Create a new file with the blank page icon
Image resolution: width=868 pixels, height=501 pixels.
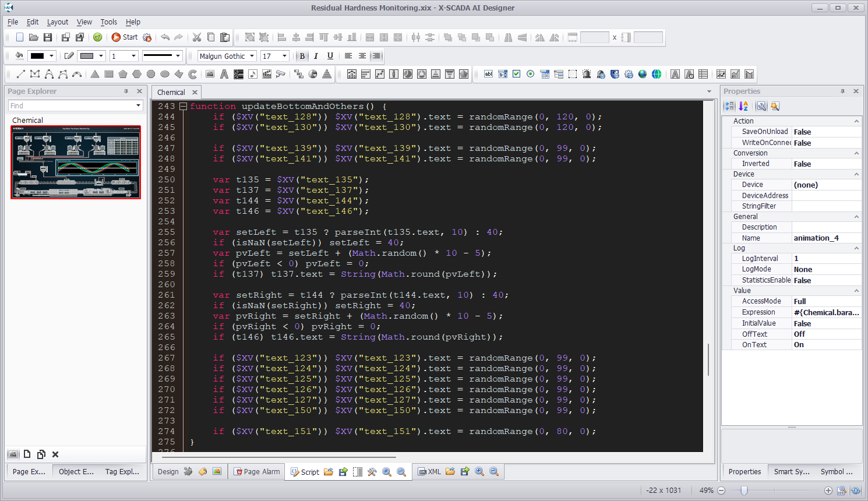pos(20,37)
